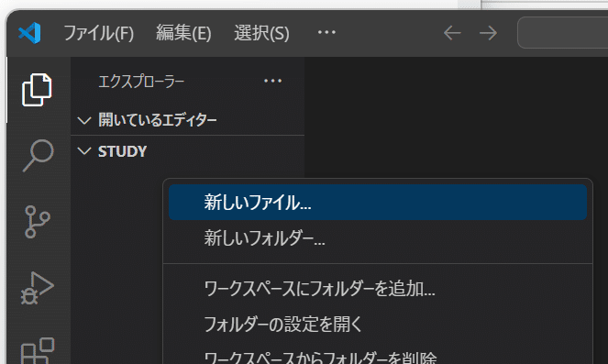Go forward with the right arrow
The image size is (608, 364).
click(488, 33)
